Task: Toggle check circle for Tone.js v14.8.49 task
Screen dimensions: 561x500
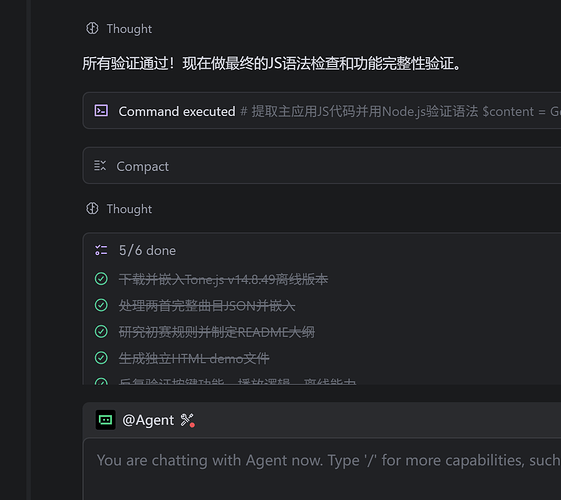Action: click(101, 279)
